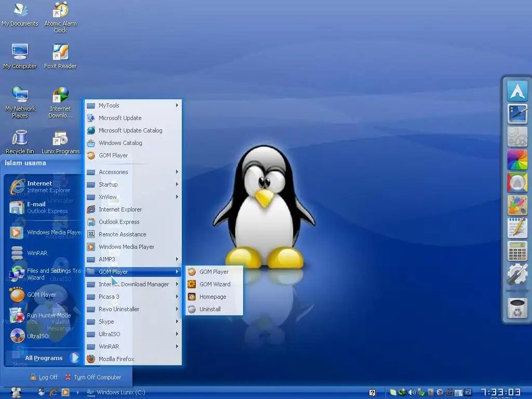Open Lunix Programs desktop folder
Screen dimensions: 532x399
60,142
